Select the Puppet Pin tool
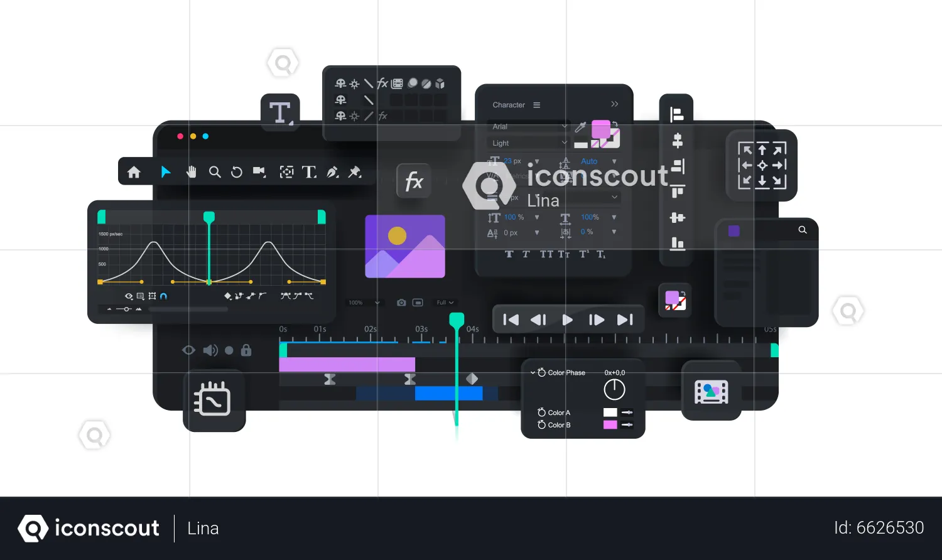The image size is (942, 560). (x=355, y=171)
